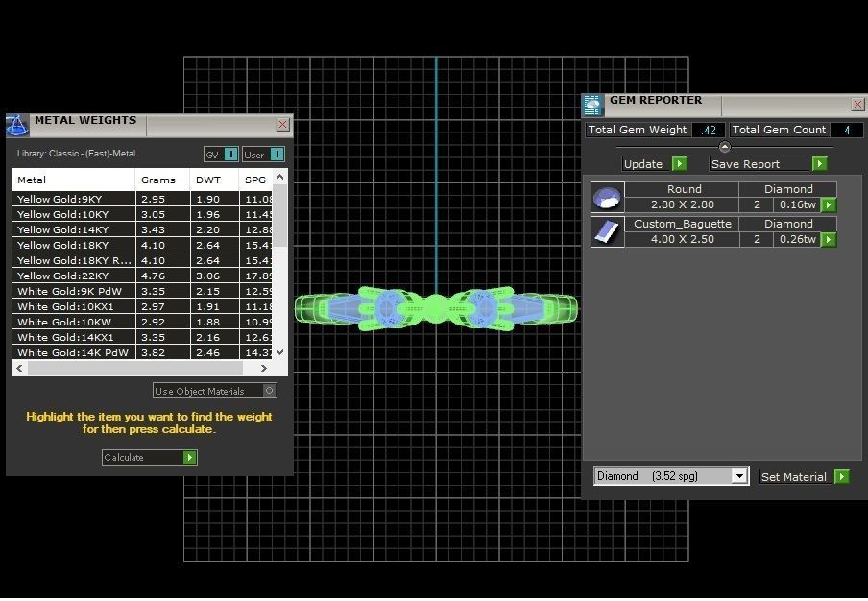Click green arrow on Calculate button
The width and height of the screenshot is (868, 601).
coord(189,458)
